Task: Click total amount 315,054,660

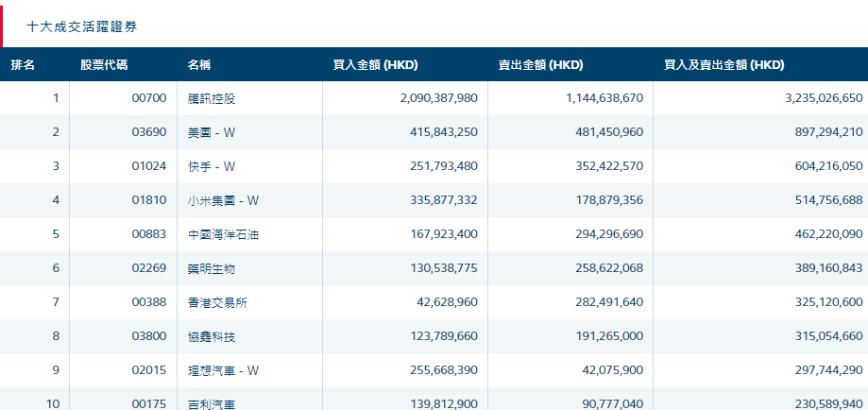Action: point(829,336)
